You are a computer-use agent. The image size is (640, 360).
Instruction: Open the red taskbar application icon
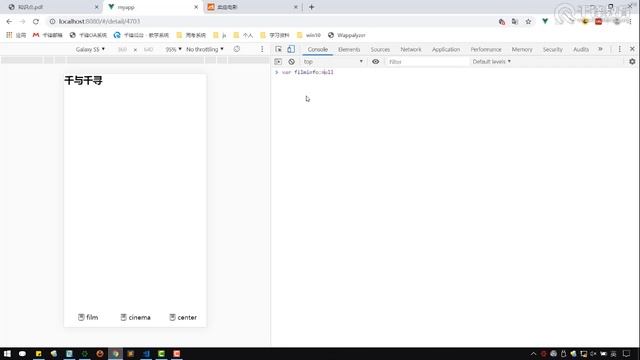point(177,353)
